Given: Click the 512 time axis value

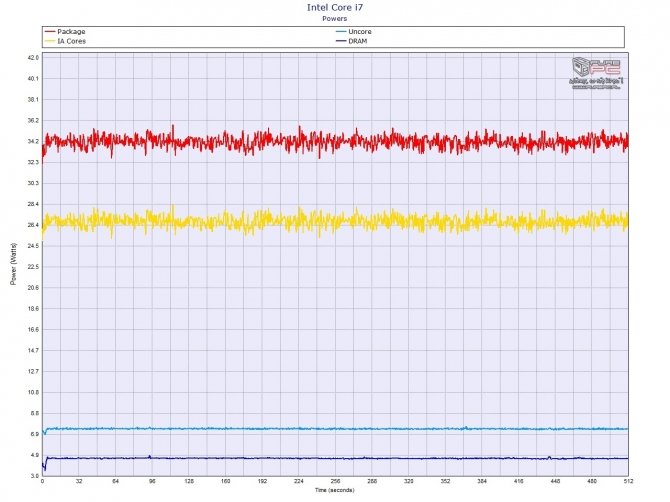Looking at the screenshot, I should [628, 481].
